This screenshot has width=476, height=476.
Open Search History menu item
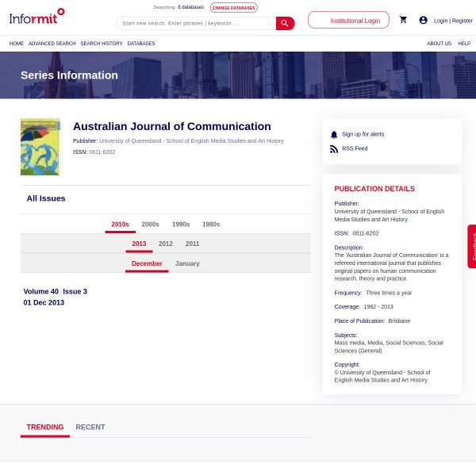click(x=102, y=44)
